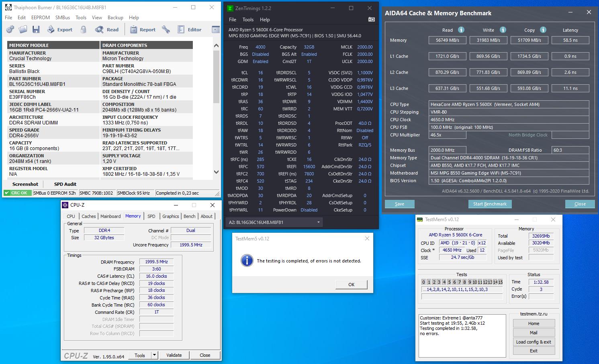Click the wrench tool icon
This screenshot has width=599, height=364.
click(166, 29)
